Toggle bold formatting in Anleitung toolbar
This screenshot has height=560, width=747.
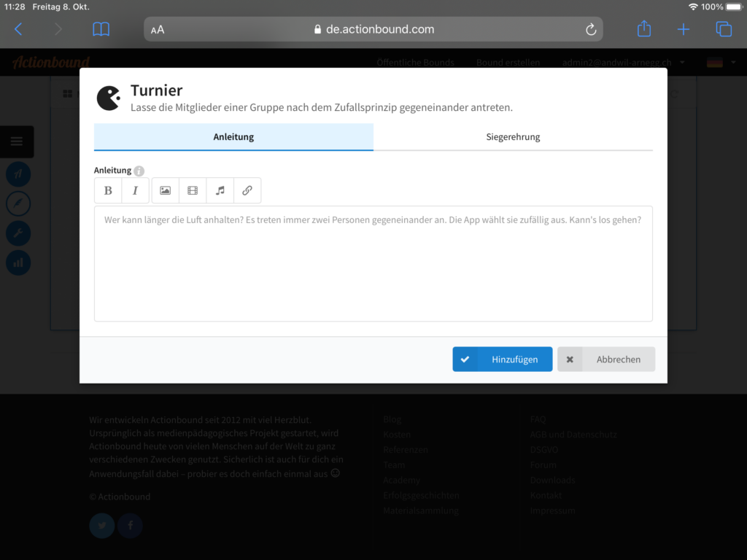pyautogui.click(x=108, y=190)
